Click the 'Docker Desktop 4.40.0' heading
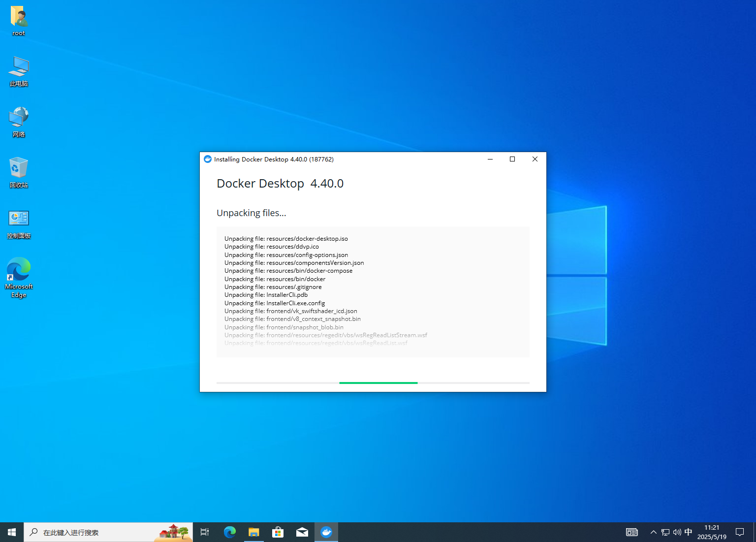756x542 pixels. (280, 184)
